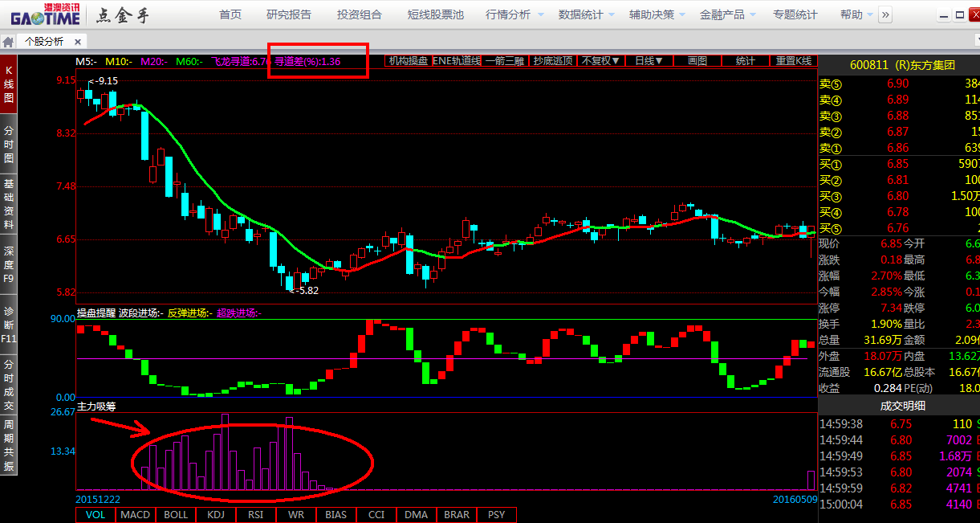Switch to the BOLL indicator tab
980x523 pixels.
point(176,514)
